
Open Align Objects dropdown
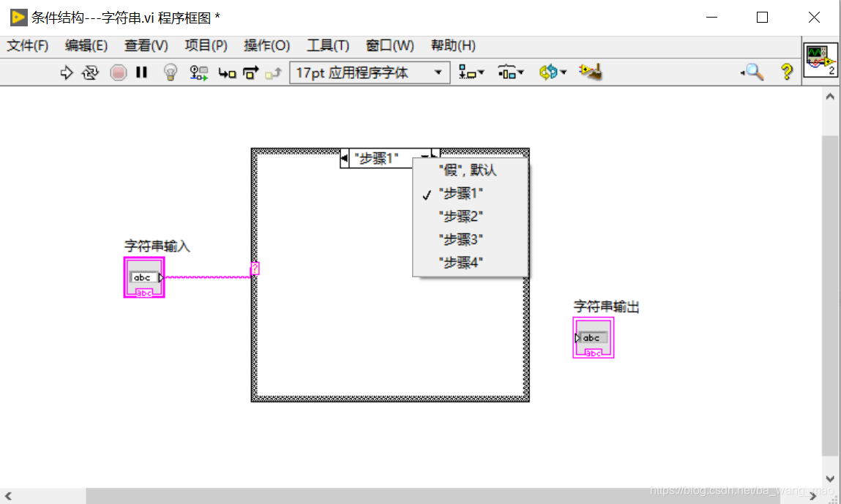471,72
